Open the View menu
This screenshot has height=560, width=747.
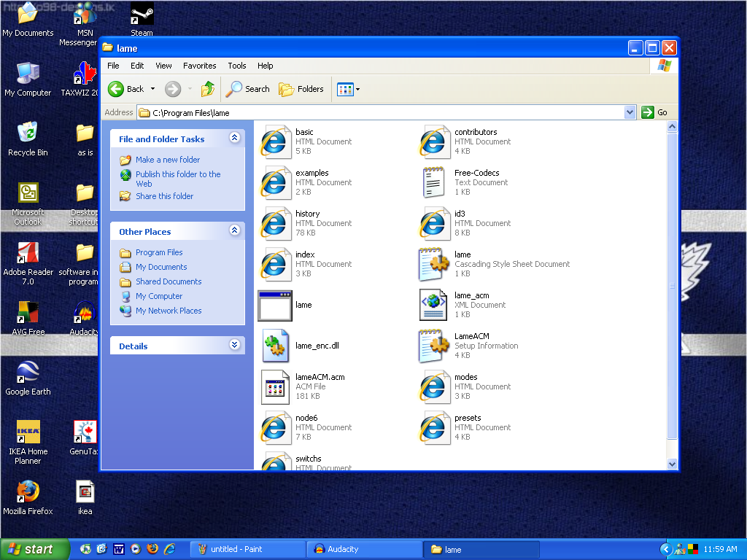163,66
